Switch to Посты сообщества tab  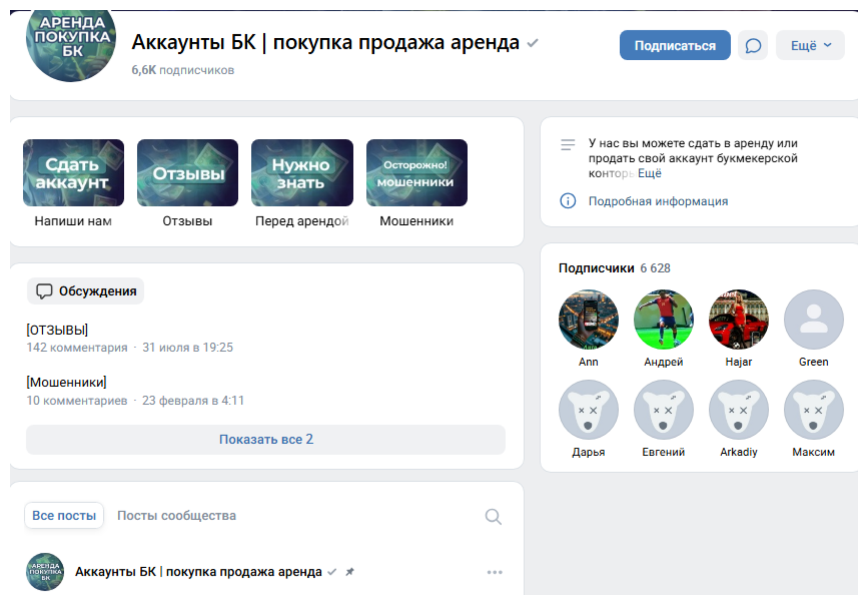click(177, 515)
